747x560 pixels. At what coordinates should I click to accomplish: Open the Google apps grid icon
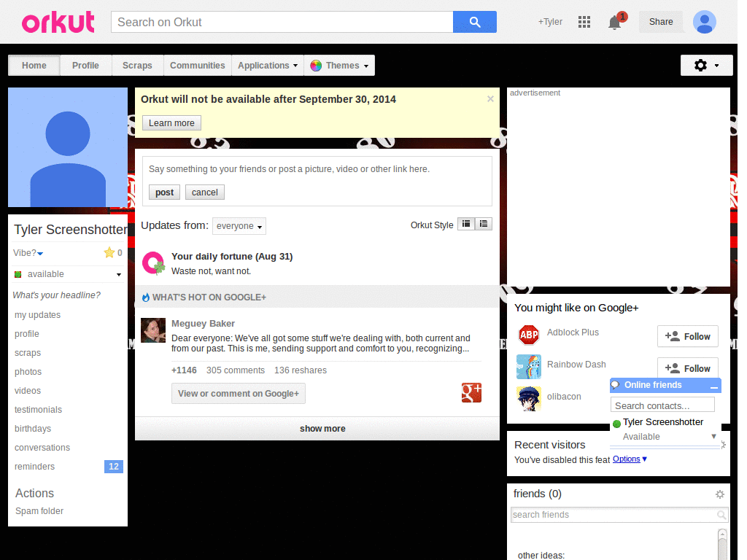click(584, 22)
